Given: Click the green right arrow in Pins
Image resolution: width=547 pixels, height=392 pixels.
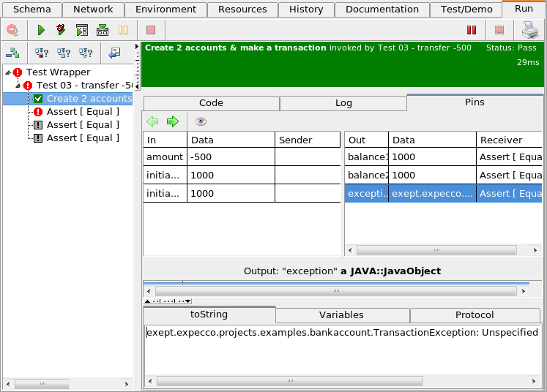Looking at the screenshot, I should [x=173, y=121].
